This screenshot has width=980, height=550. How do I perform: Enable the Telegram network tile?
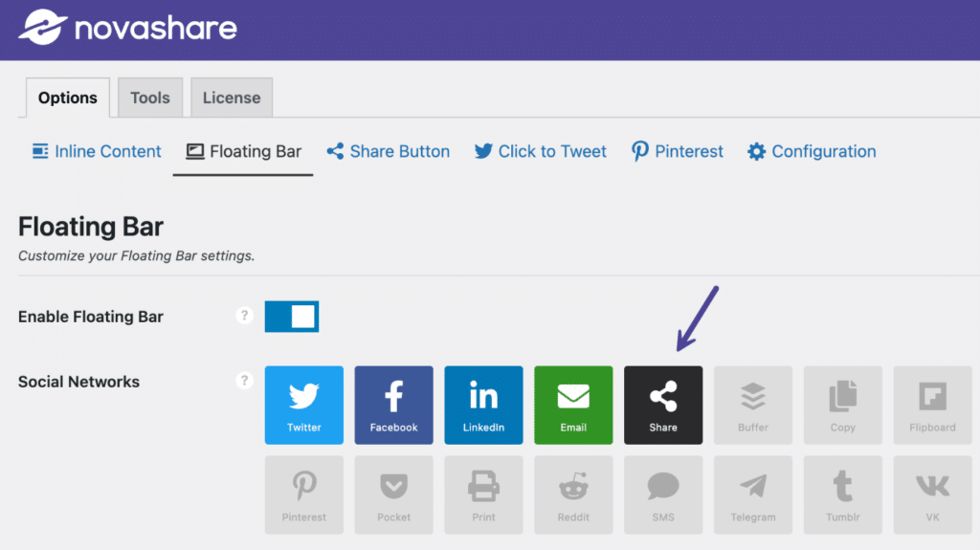tap(753, 495)
